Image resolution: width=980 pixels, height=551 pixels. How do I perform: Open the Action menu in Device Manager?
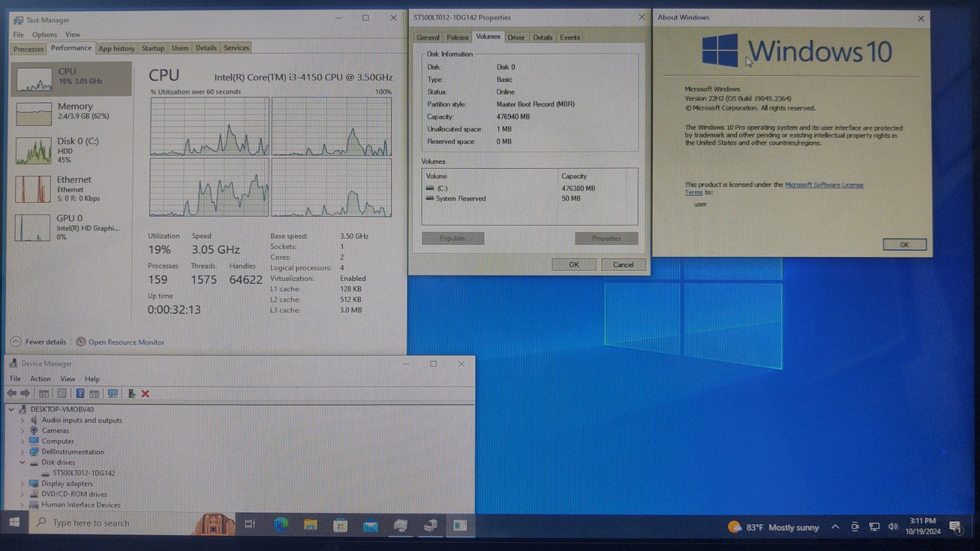[40, 379]
